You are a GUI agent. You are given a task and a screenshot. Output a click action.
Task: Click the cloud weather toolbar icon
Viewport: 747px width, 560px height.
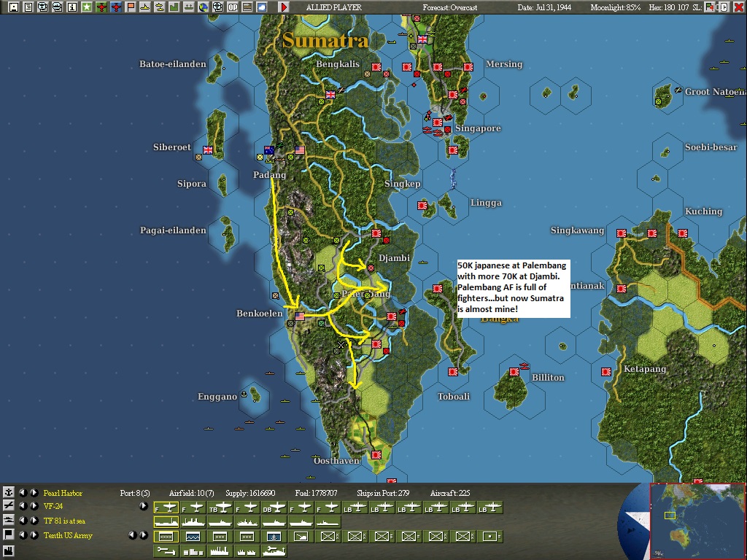click(262, 7)
